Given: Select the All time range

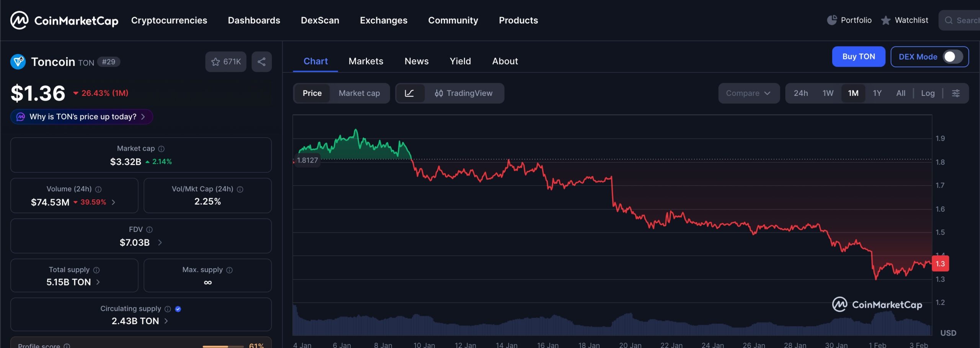Looking at the screenshot, I should [x=901, y=93].
